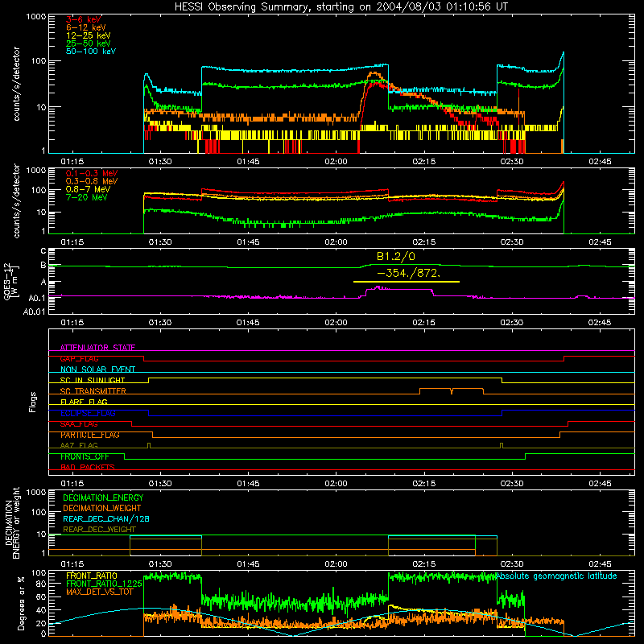Click the 01:45 time label under the GOES panel
This screenshot has height=644, width=644.
(248, 323)
